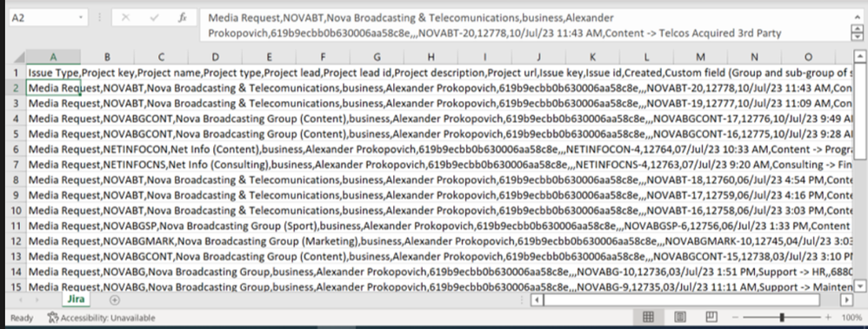Select column B header

107,57
